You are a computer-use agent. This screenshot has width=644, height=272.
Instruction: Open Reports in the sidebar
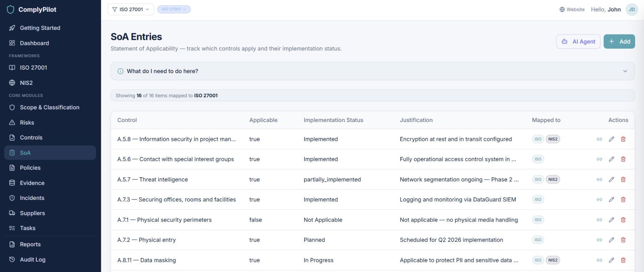50,244
